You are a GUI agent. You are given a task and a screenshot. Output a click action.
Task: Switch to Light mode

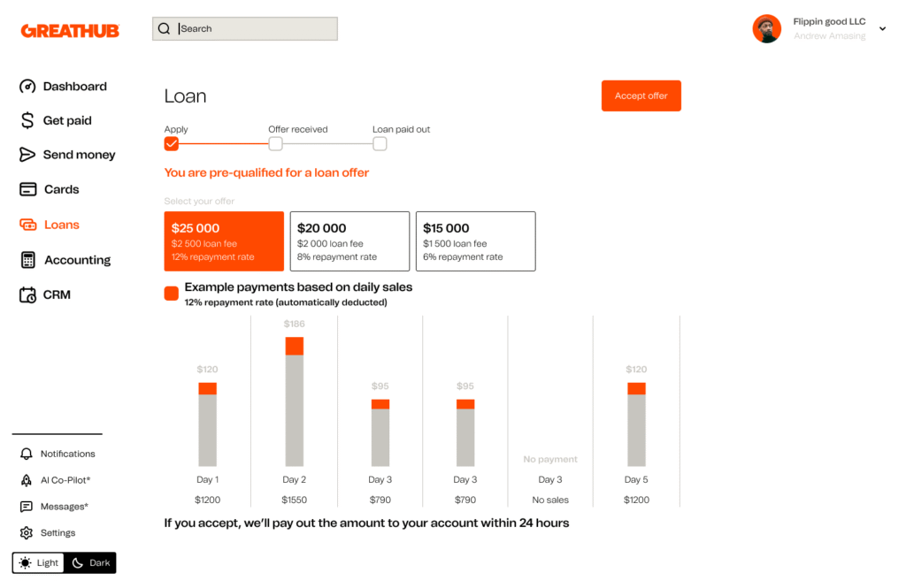pos(39,563)
